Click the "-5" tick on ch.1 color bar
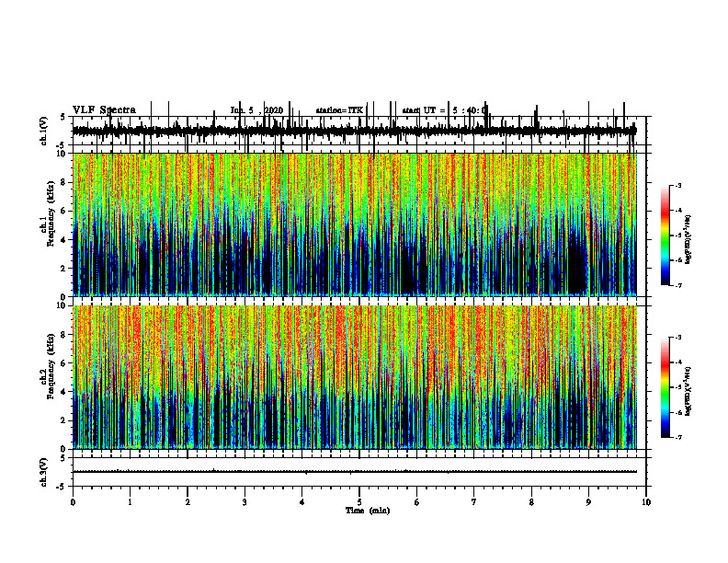 pyautogui.click(x=678, y=236)
